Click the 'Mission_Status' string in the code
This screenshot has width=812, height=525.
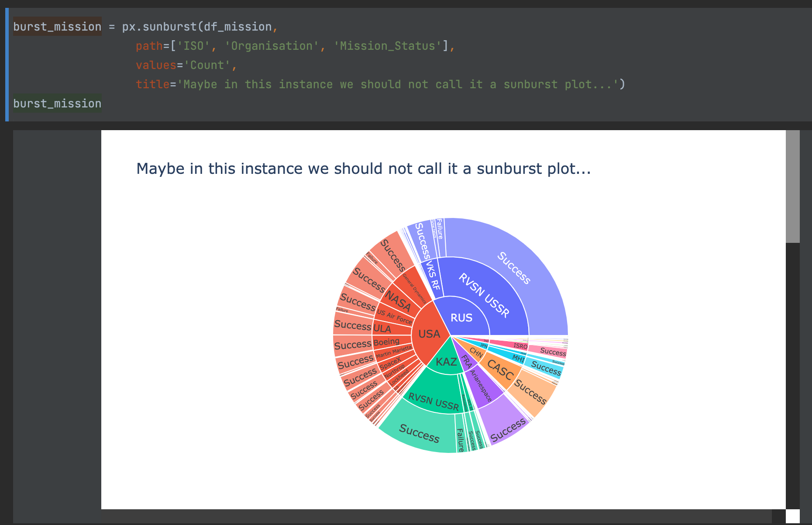click(x=388, y=46)
